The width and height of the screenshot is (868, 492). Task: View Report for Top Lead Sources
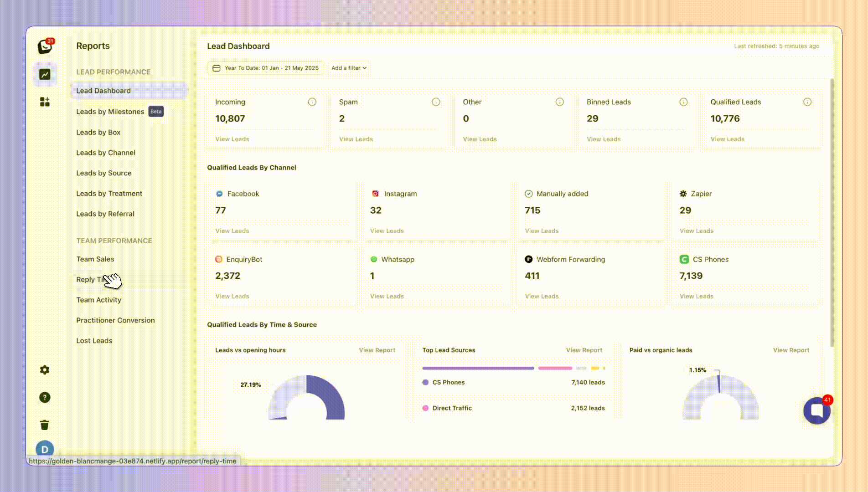pyautogui.click(x=584, y=350)
